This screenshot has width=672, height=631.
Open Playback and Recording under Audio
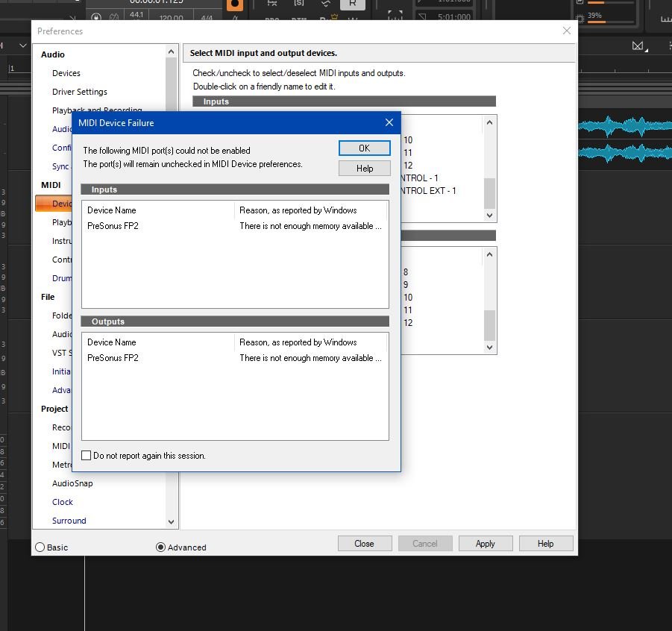97,110
